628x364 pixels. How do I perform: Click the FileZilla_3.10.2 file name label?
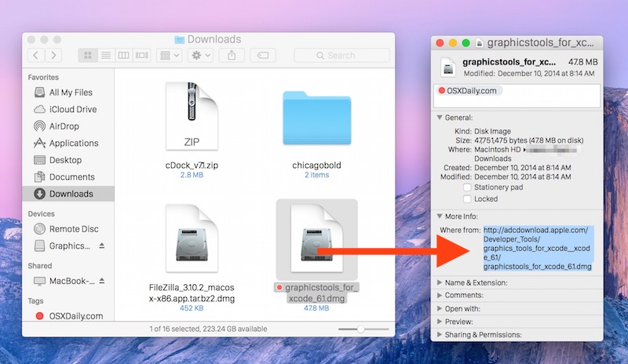point(192,293)
